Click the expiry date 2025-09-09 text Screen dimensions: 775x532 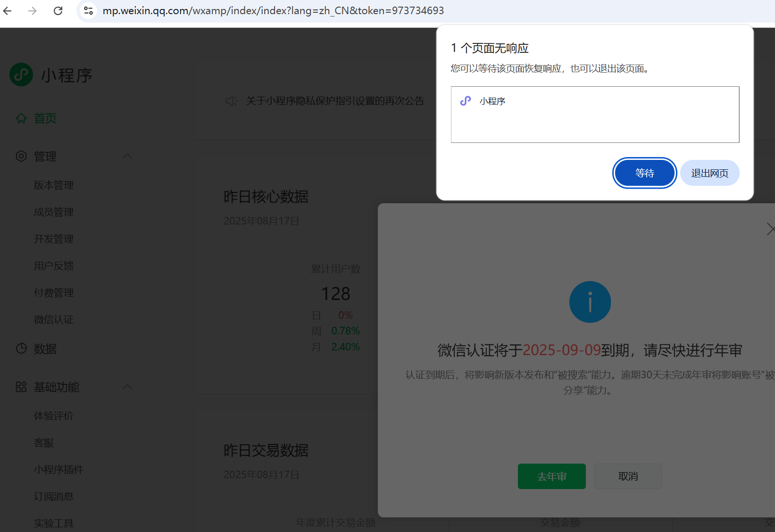point(562,350)
